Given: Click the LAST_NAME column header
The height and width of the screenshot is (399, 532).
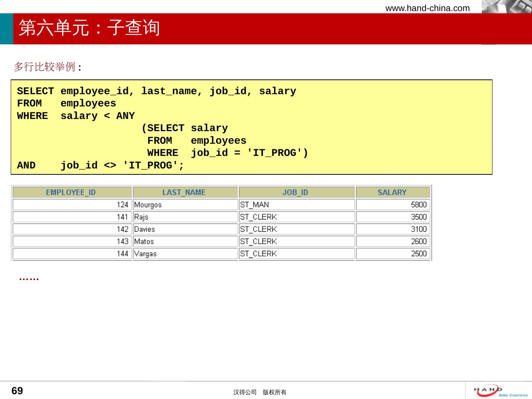Looking at the screenshot, I should click(184, 192).
